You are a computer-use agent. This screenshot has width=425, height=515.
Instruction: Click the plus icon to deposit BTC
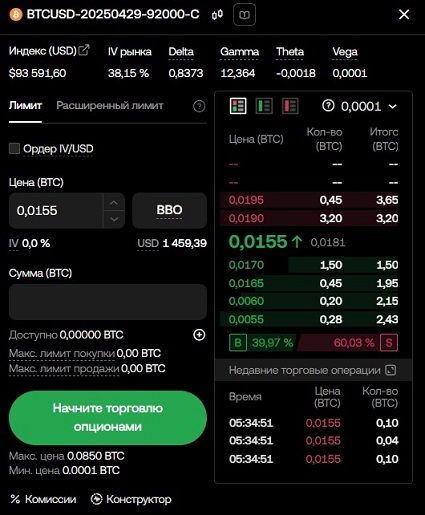point(199,335)
